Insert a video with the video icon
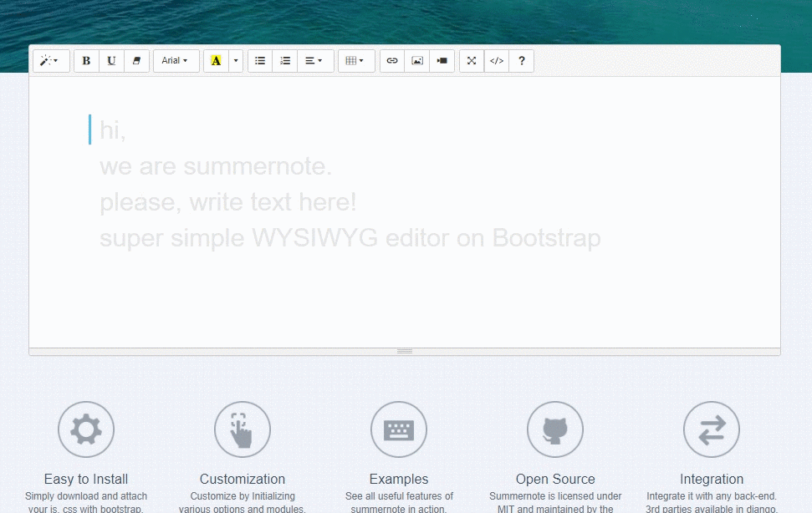 [x=441, y=60]
